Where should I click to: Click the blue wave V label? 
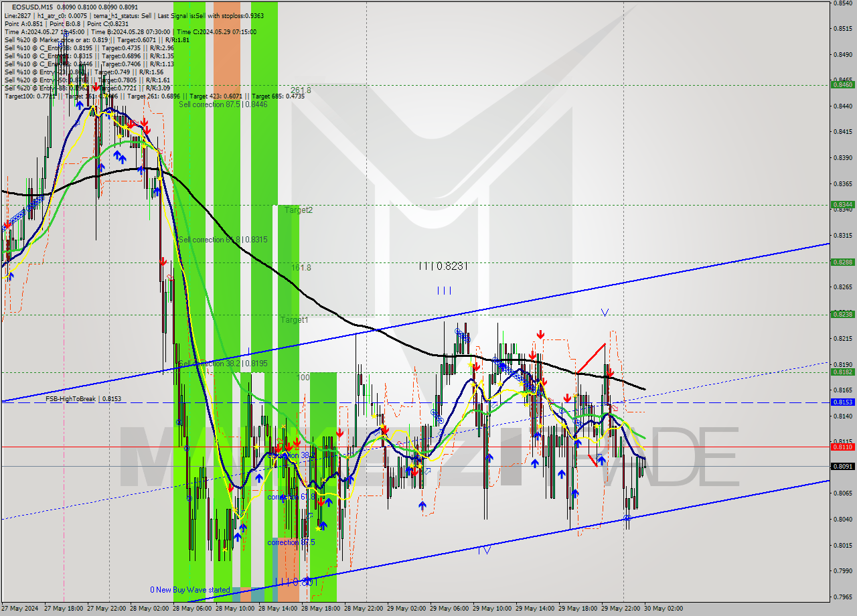coord(605,312)
